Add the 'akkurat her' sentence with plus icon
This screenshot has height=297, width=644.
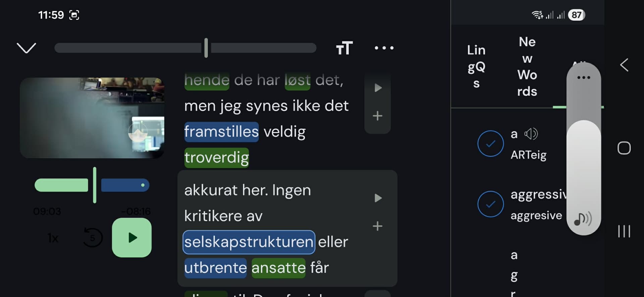coord(378,226)
